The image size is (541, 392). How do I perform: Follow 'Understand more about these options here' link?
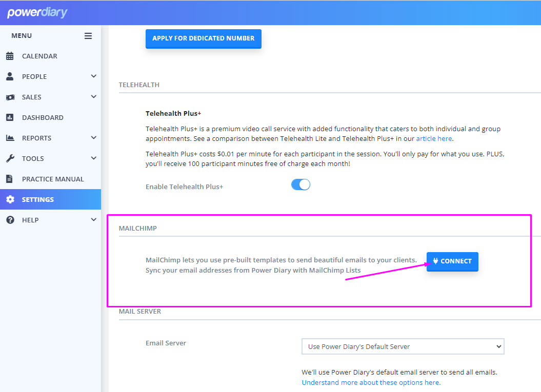371,382
